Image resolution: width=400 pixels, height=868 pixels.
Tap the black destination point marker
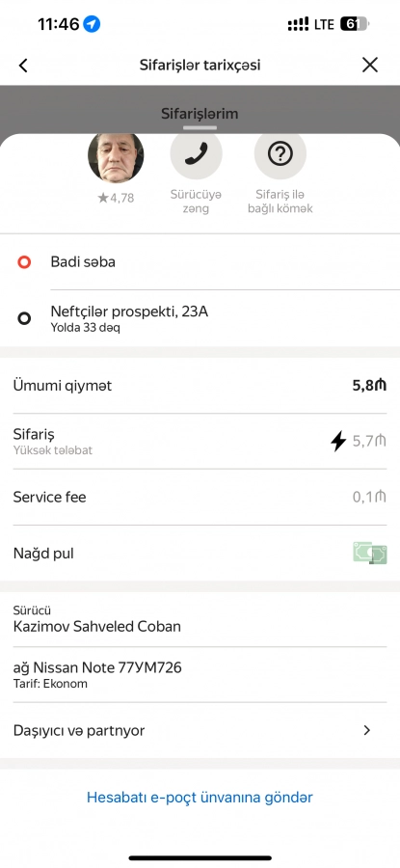coord(24,318)
